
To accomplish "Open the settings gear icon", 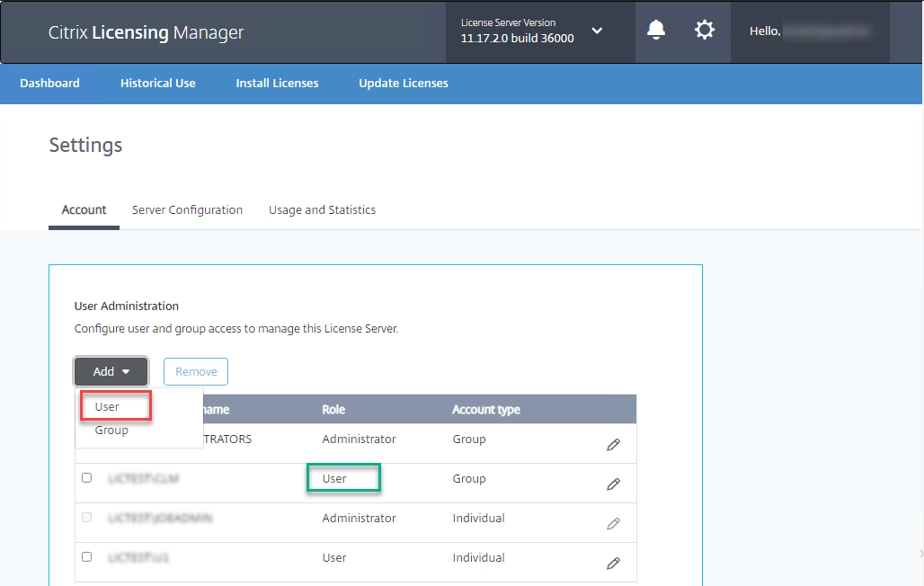I will pyautogui.click(x=705, y=31).
